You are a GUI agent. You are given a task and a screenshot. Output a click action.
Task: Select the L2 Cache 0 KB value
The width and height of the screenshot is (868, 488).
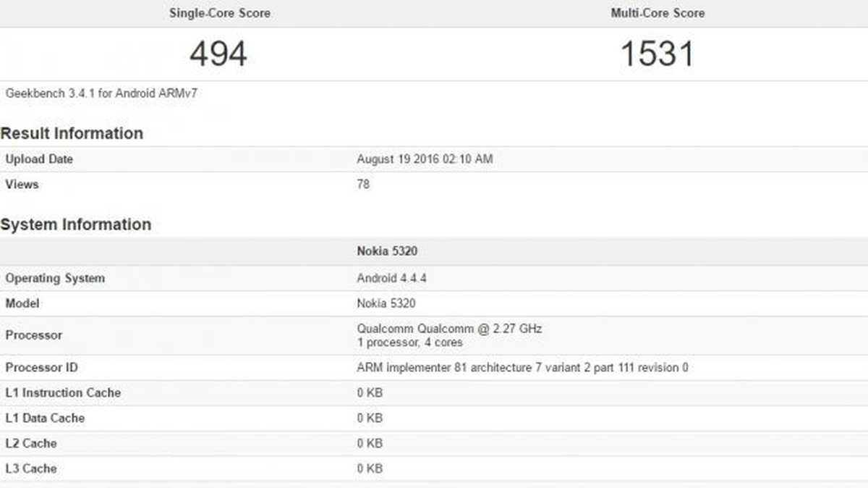click(x=370, y=444)
